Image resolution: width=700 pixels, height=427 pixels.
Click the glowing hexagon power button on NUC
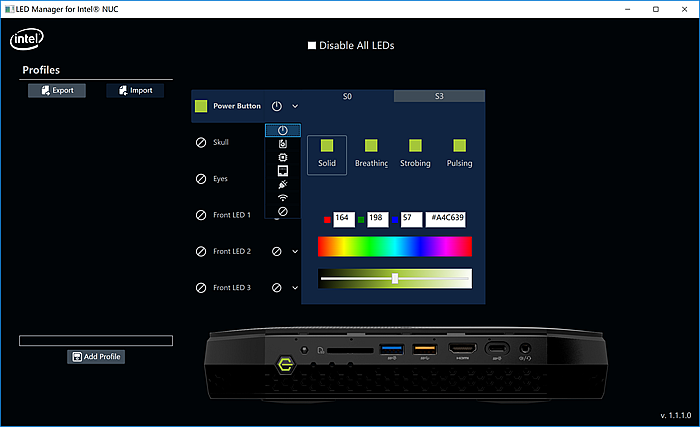[285, 365]
